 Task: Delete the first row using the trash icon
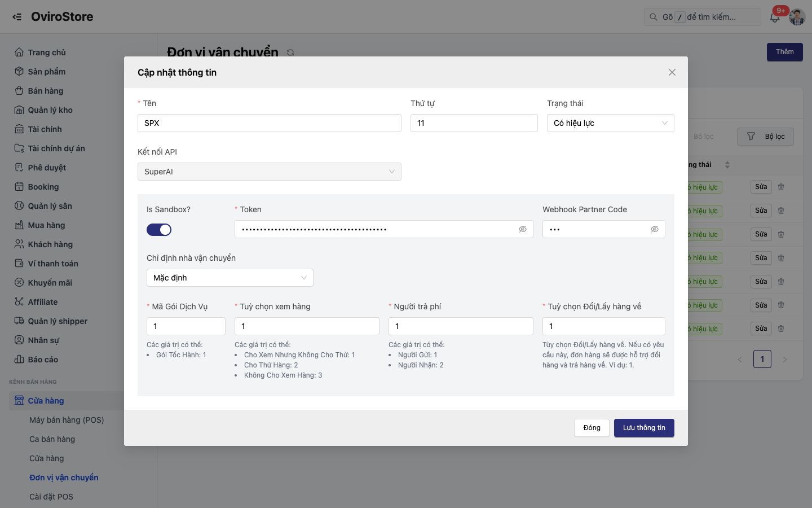pyautogui.click(x=781, y=187)
